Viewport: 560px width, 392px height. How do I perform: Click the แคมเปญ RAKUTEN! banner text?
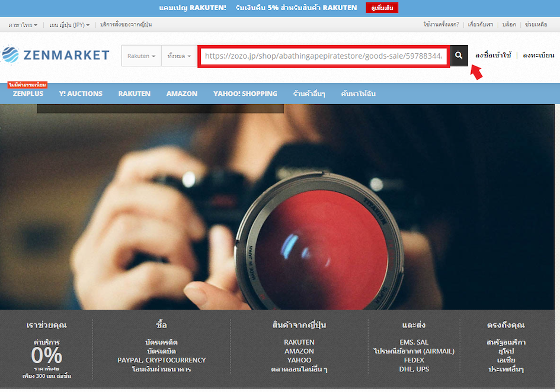193,8
